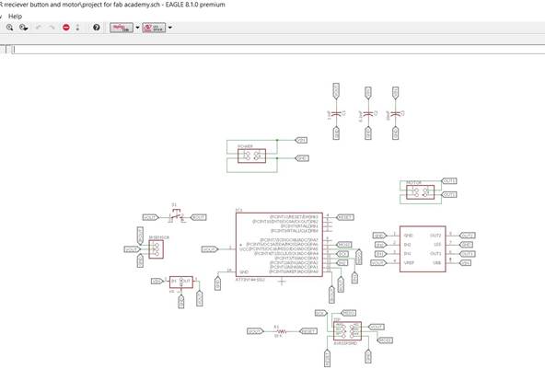Click the MOSI label right of ATtiny chip
This screenshot has width=545, height=392.
(343, 245)
